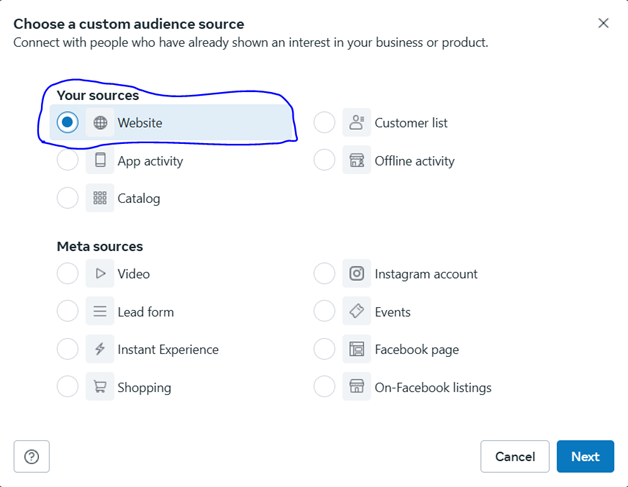Select the Customer list radio button
The image size is (628, 487).
pos(324,122)
